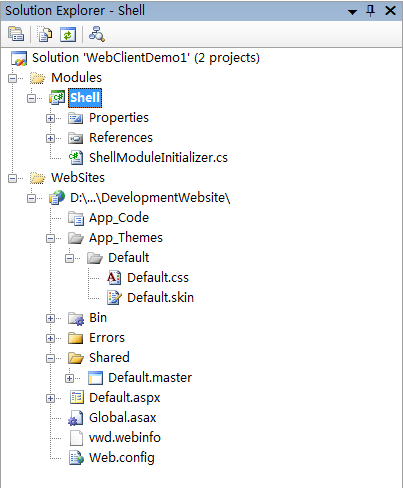Select Solution 'WebClientDemo1' (2 projects)
The height and width of the screenshot is (488, 403).
146,58
